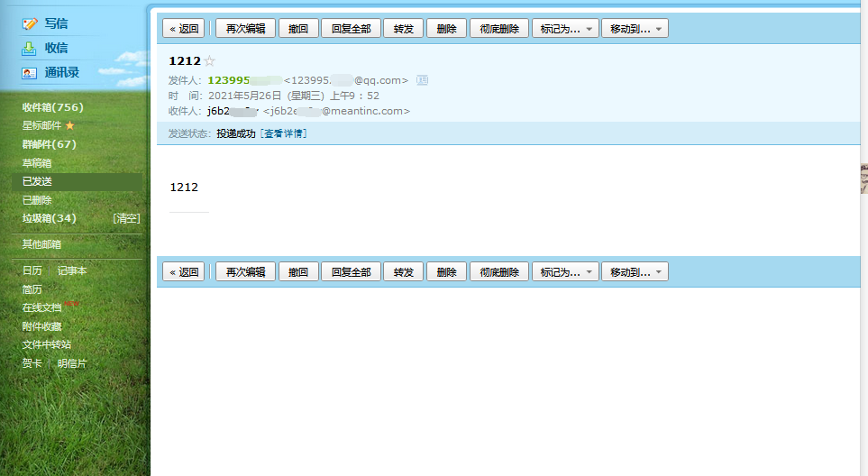Image resolution: width=868 pixels, height=476 pixels.
Task: Click the email body text 1212
Action: coord(184,188)
